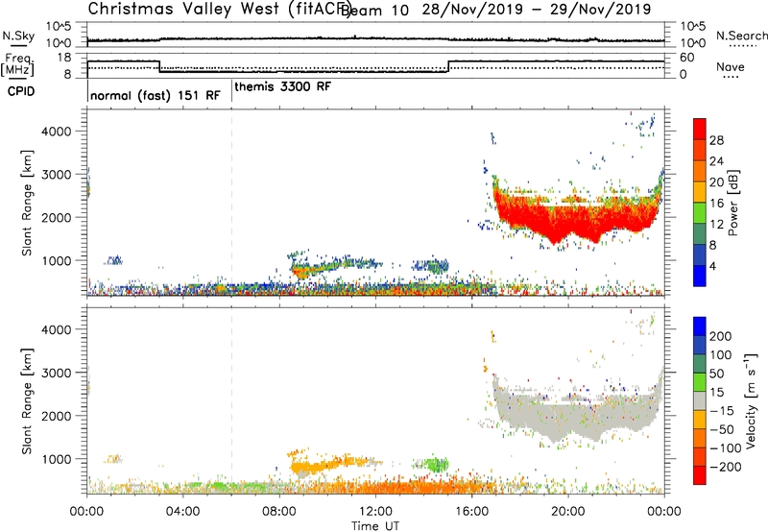Click the '-200' tick on Velocity colorbar

726,467
